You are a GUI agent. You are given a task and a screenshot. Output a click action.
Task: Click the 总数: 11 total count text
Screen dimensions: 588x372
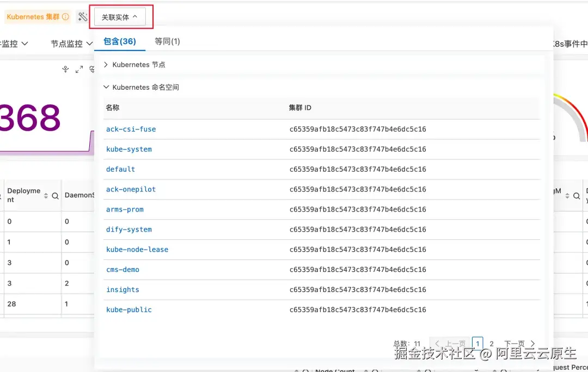click(x=407, y=344)
